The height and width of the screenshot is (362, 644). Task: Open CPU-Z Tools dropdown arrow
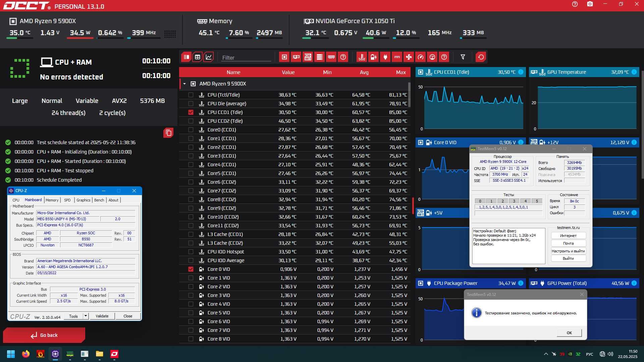(86, 316)
